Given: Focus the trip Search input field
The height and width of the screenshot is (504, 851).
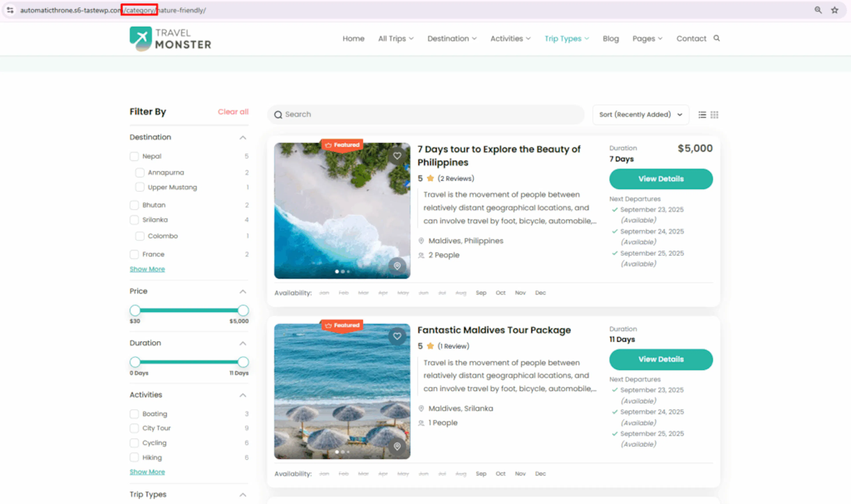Looking at the screenshot, I should 426,115.
